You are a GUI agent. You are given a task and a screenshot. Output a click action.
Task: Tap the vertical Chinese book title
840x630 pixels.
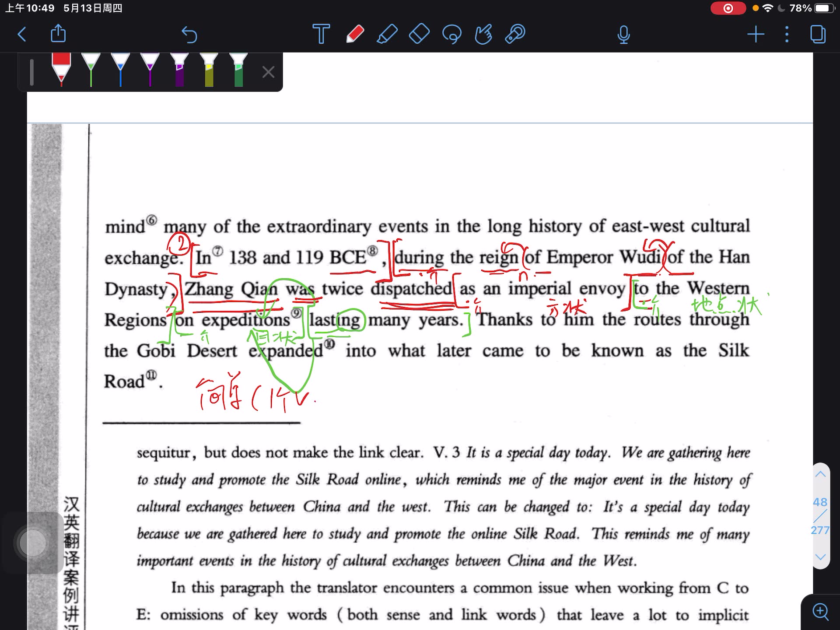coord(71,563)
